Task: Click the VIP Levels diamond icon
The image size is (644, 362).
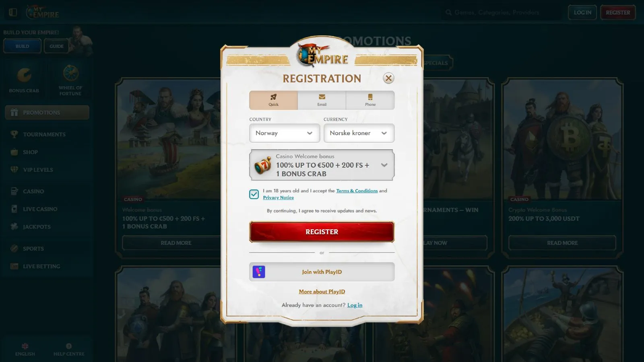Action: click(x=14, y=169)
